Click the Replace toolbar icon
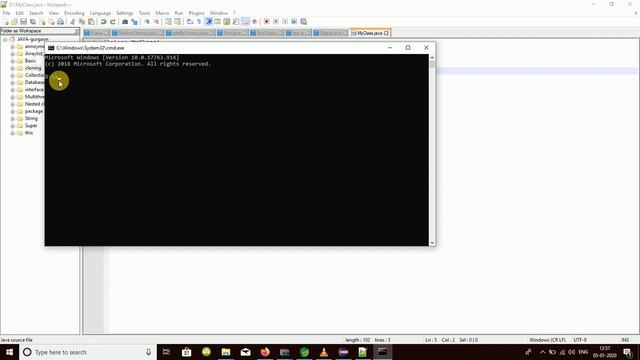The width and height of the screenshot is (640, 360). click(x=134, y=22)
